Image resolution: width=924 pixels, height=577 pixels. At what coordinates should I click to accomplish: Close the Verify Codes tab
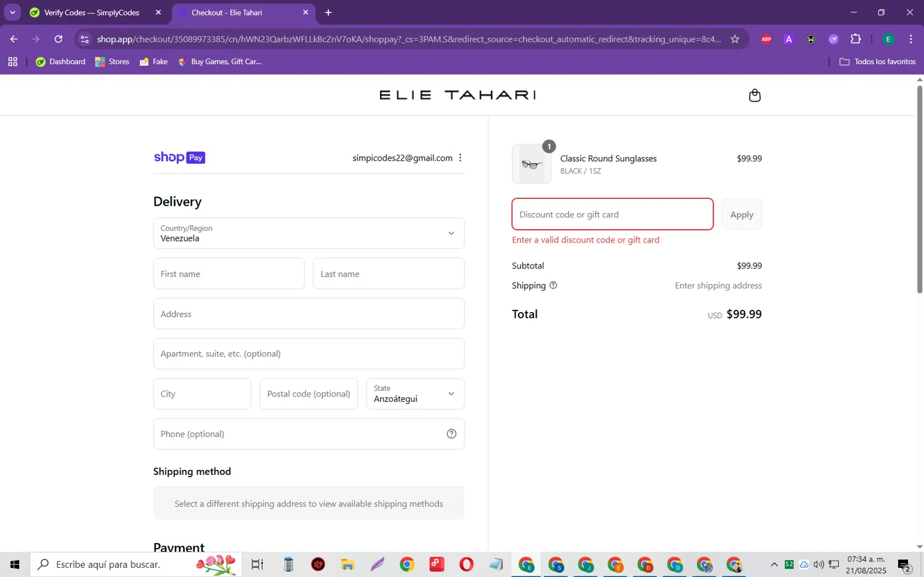point(158,12)
